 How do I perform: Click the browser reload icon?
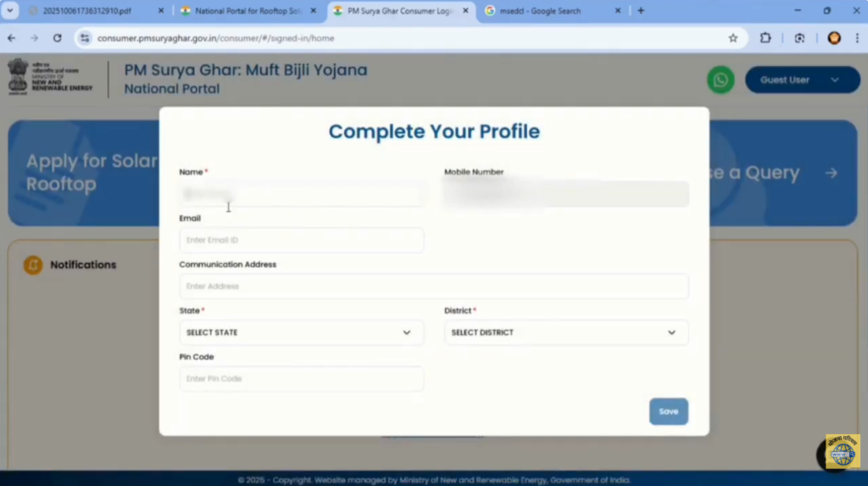pos(58,38)
